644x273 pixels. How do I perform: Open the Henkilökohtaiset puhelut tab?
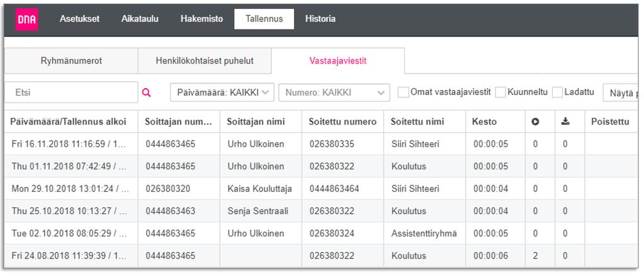(x=205, y=61)
